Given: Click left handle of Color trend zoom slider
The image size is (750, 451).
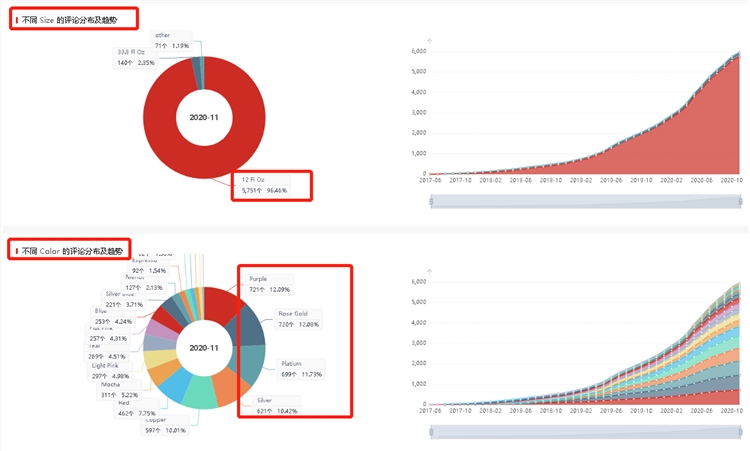Looking at the screenshot, I should [431, 431].
